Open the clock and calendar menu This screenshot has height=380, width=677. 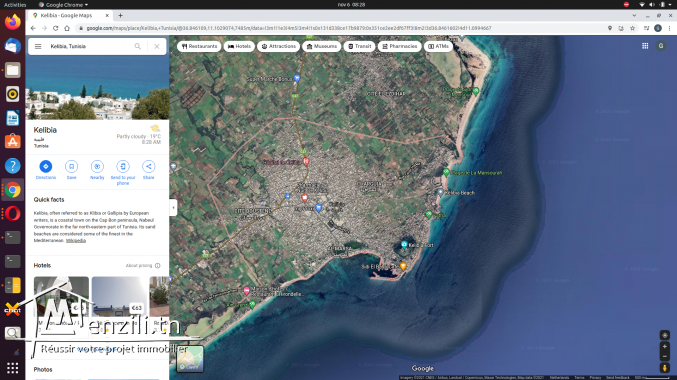pyautogui.click(x=351, y=5)
